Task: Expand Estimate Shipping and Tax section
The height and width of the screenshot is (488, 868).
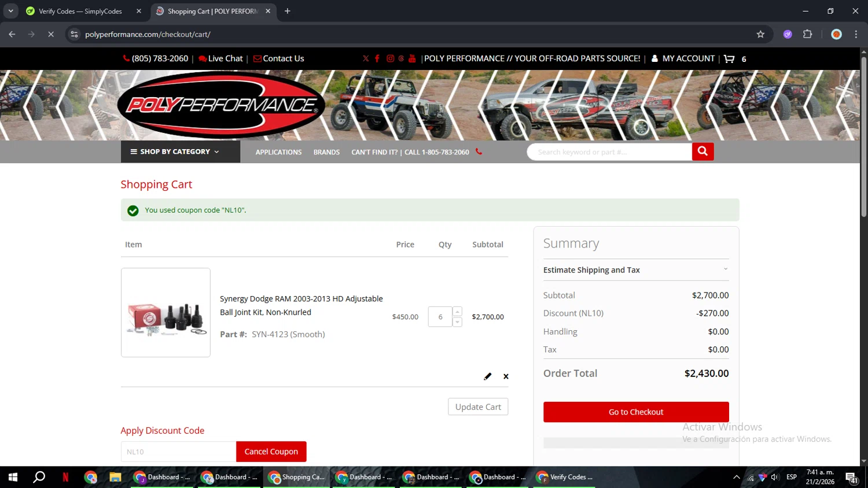Action: [635, 270]
